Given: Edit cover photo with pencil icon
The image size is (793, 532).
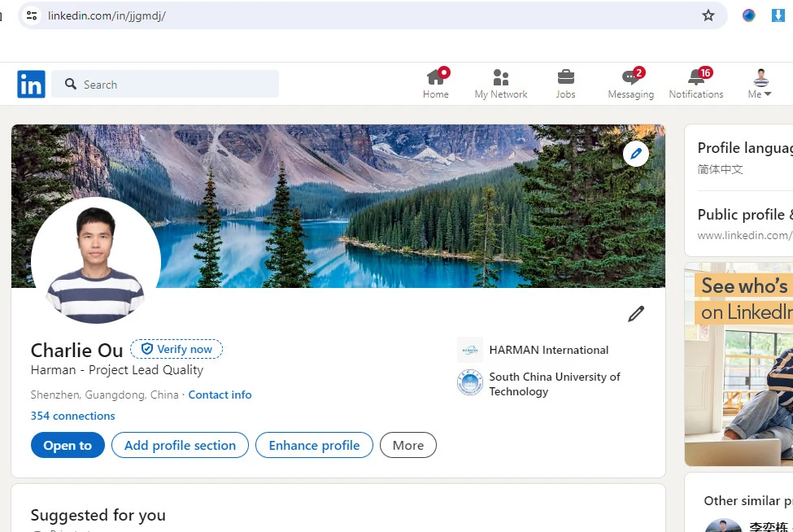Looking at the screenshot, I should [x=635, y=153].
